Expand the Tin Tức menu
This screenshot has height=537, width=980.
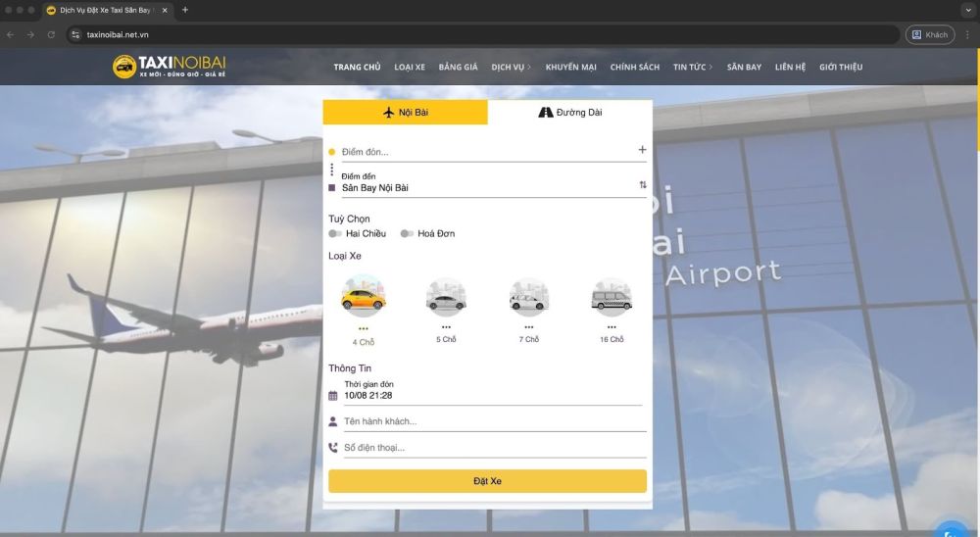[693, 67]
